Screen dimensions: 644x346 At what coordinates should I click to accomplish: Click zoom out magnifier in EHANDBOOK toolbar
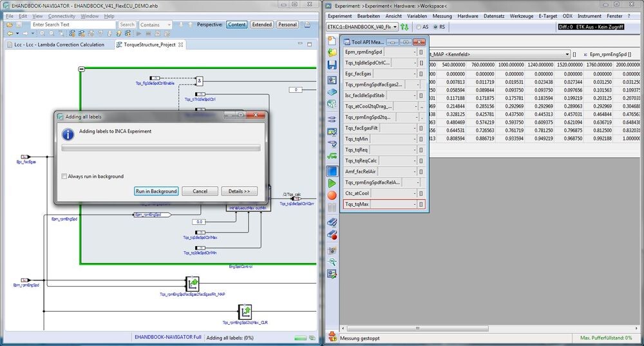click(x=52, y=34)
